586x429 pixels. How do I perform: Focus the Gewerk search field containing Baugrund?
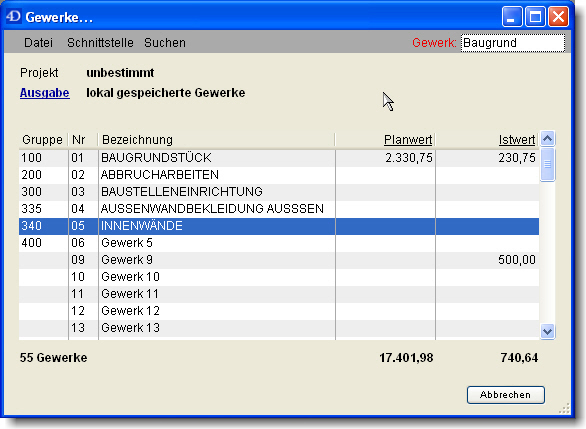(513, 43)
